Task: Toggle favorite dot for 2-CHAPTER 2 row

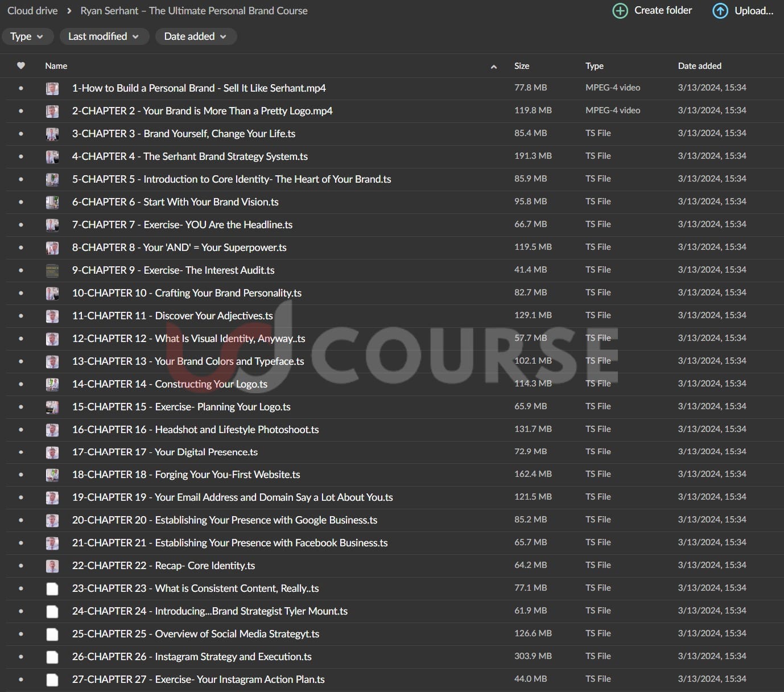Action: tap(21, 111)
